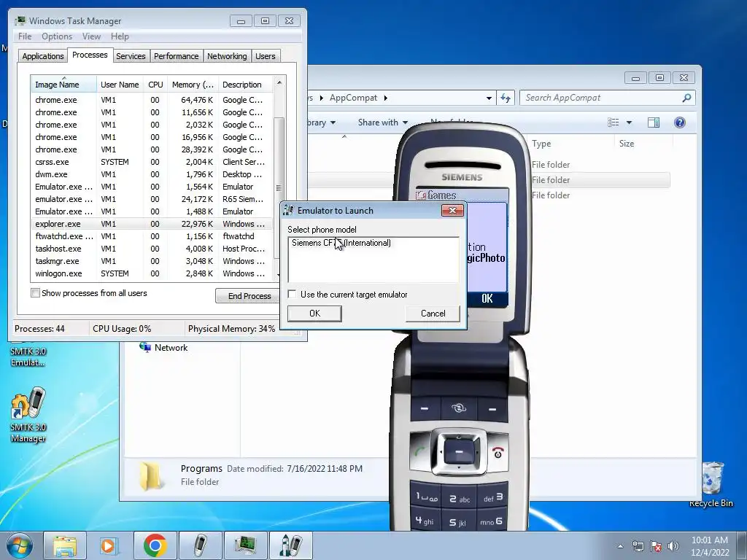Refresh the AppCompat folder address bar
This screenshot has width=747, height=560.
[505, 98]
